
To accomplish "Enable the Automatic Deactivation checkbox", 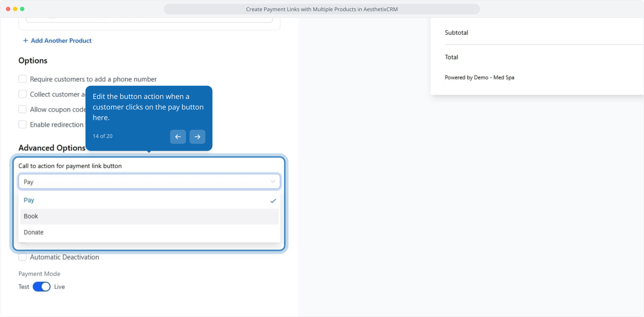I will [22, 257].
